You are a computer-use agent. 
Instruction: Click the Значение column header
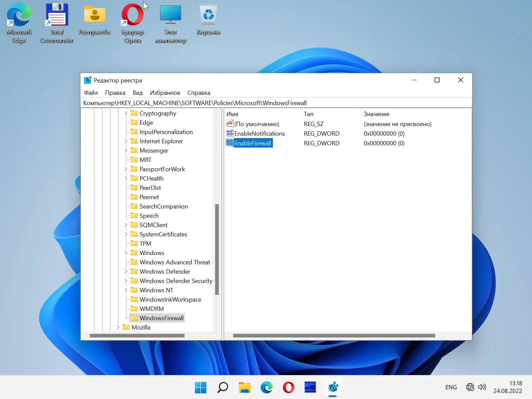(x=376, y=114)
